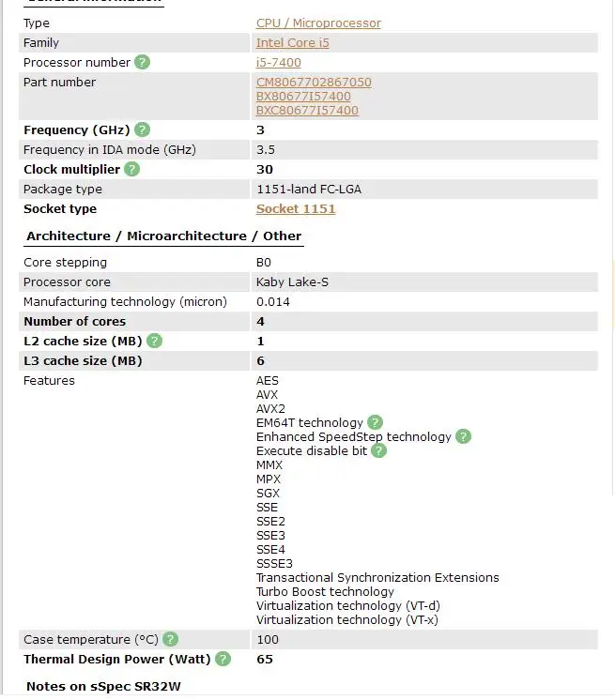The image size is (615, 700).
Task: Click the Transactional Synchronization Extensions feature text
Action: [x=377, y=577]
